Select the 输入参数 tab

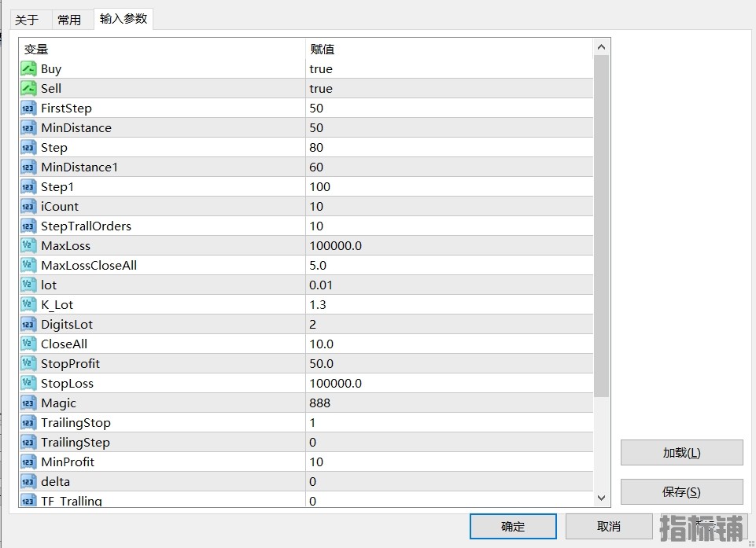click(x=124, y=19)
